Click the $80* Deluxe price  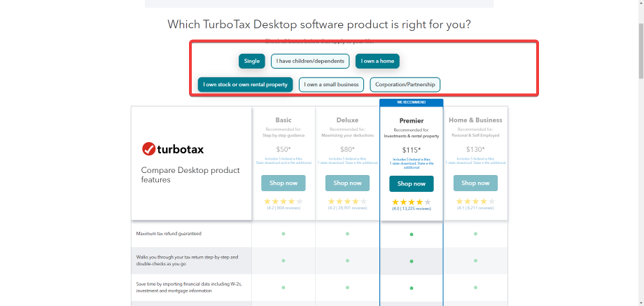347,149
